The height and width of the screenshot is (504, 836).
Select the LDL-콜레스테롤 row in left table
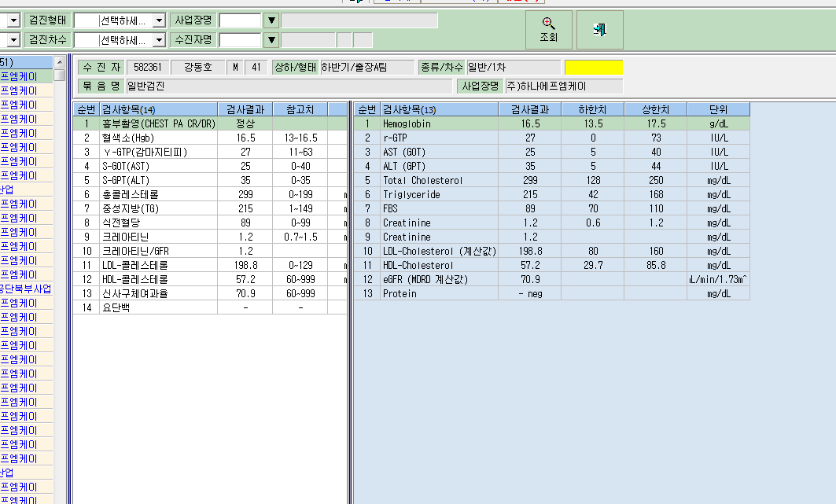pyautogui.click(x=210, y=265)
